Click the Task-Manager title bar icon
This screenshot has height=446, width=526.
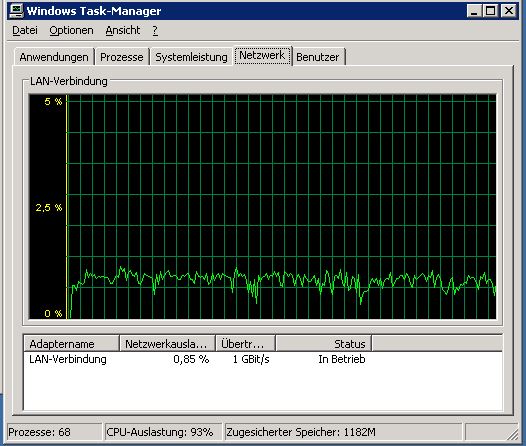tap(16, 10)
